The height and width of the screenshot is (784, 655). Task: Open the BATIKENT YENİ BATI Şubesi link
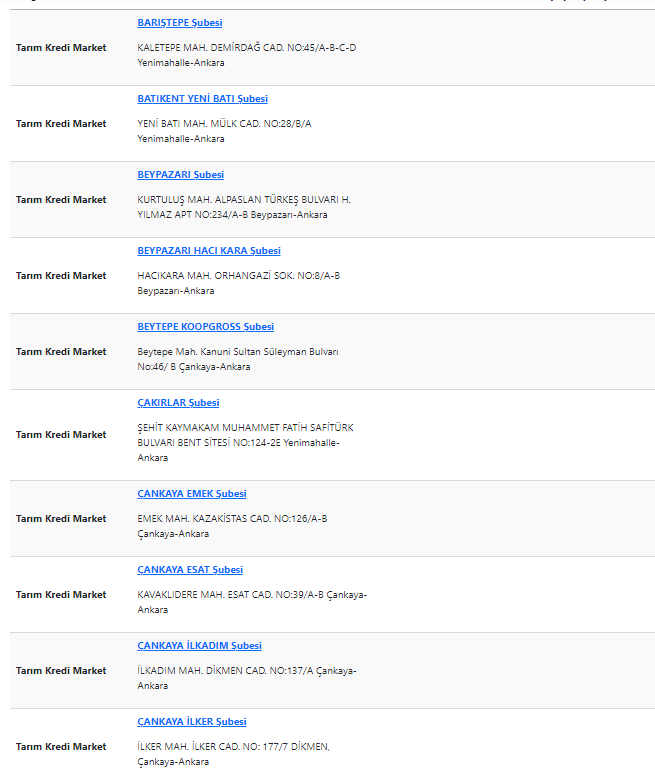202,99
